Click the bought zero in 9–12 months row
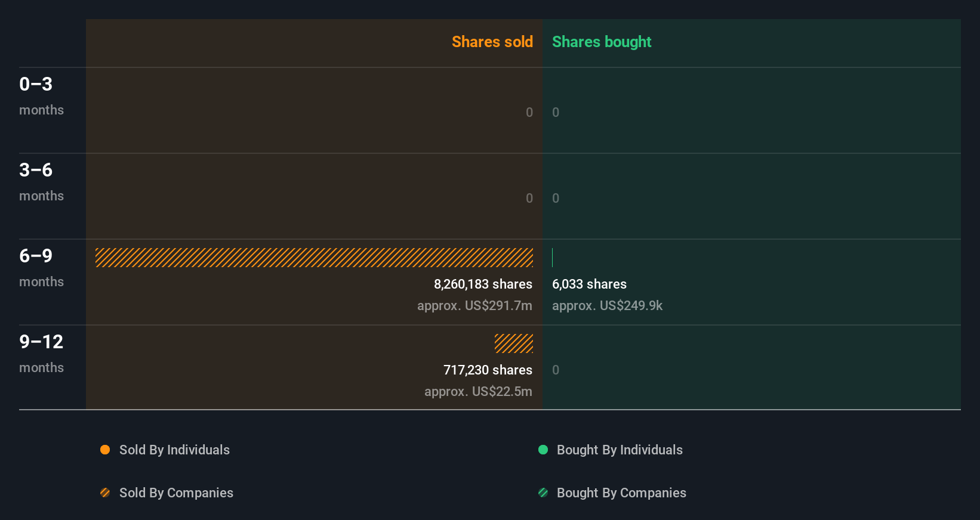Image resolution: width=980 pixels, height=520 pixels. pos(556,370)
